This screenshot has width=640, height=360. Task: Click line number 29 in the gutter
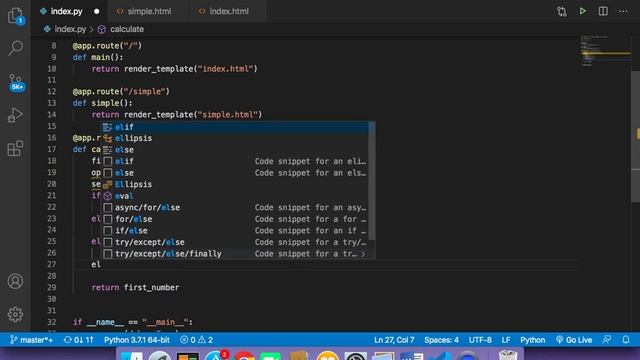tap(51, 287)
